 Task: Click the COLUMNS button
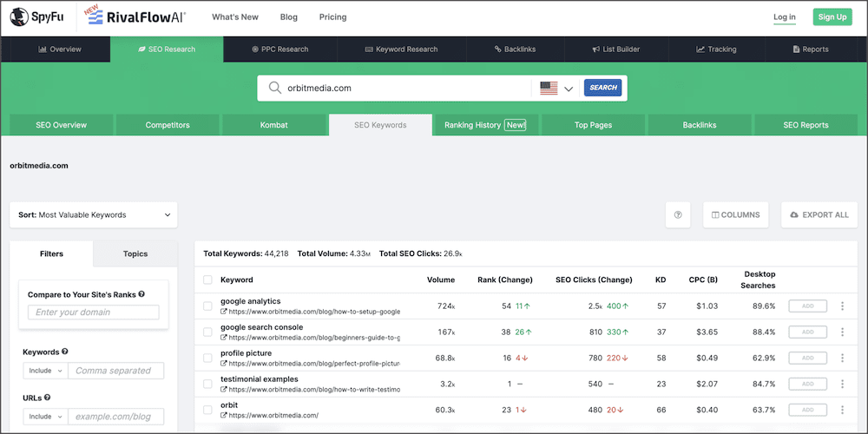[x=736, y=214]
